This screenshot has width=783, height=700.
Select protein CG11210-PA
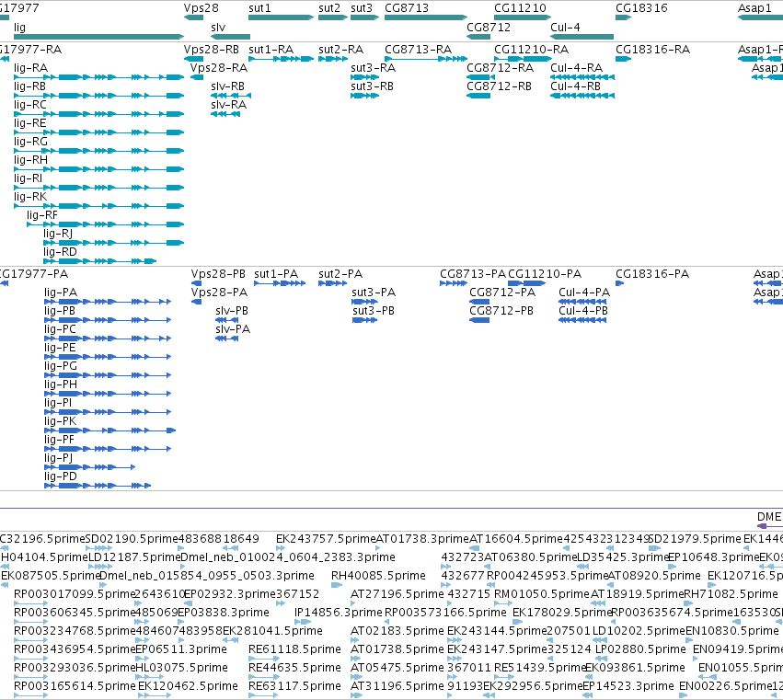[x=527, y=283]
